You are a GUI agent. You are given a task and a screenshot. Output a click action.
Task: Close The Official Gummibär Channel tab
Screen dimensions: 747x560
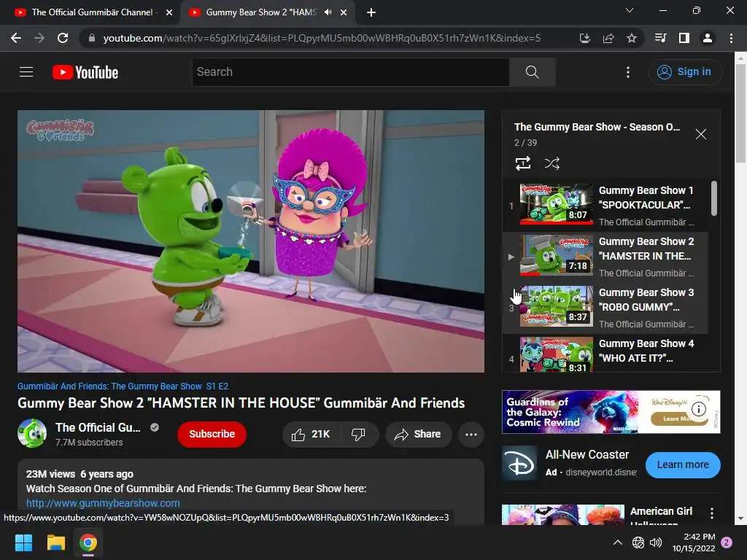pyautogui.click(x=169, y=12)
